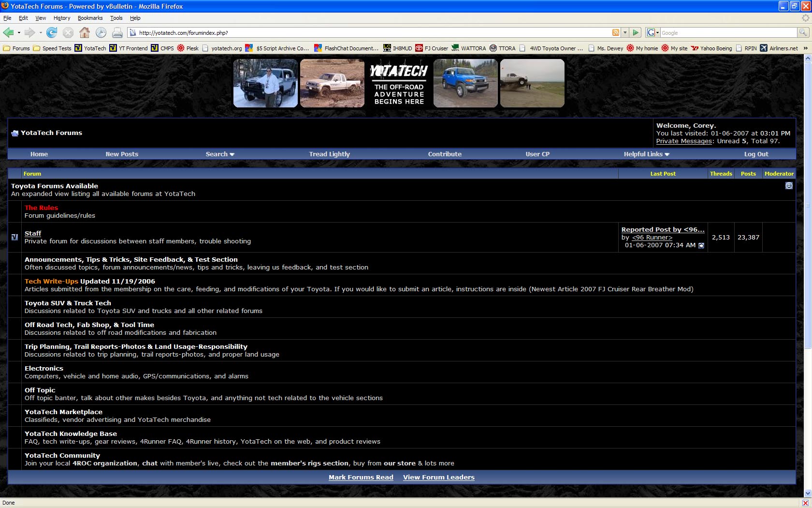Click the Mark Forums Read link
This screenshot has height=508, width=812.
(x=361, y=477)
